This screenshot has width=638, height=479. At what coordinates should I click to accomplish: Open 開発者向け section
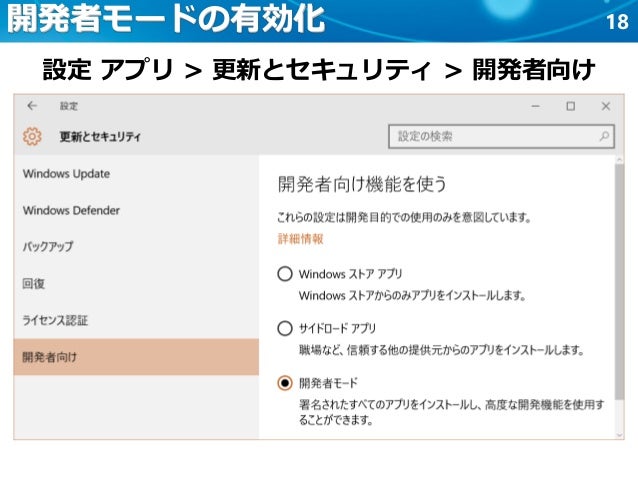click(x=136, y=357)
